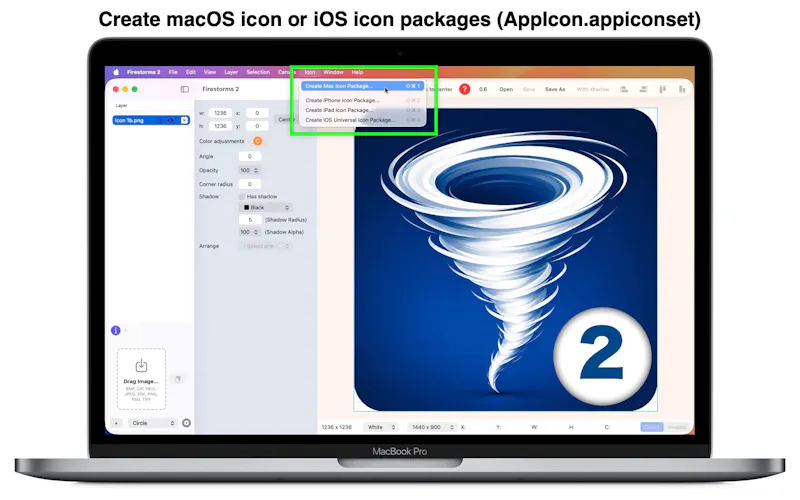Screen dimensions: 800x500
Task: Click the Open toolbar button
Action: [x=506, y=89]
